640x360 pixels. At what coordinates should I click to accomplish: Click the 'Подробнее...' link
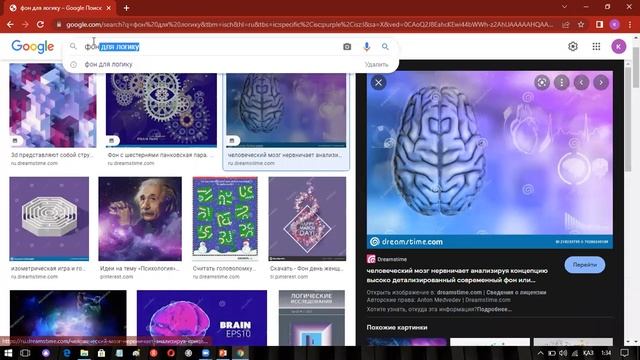[494, 309]
